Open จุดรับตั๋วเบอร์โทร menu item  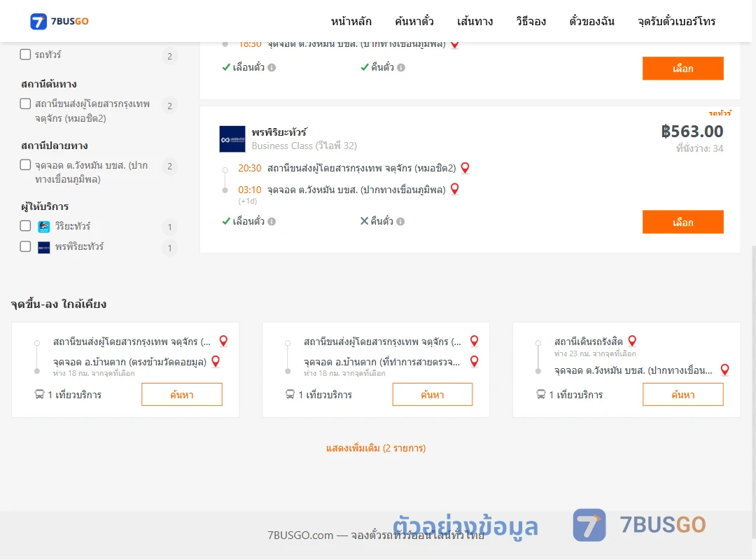point(676,21)
